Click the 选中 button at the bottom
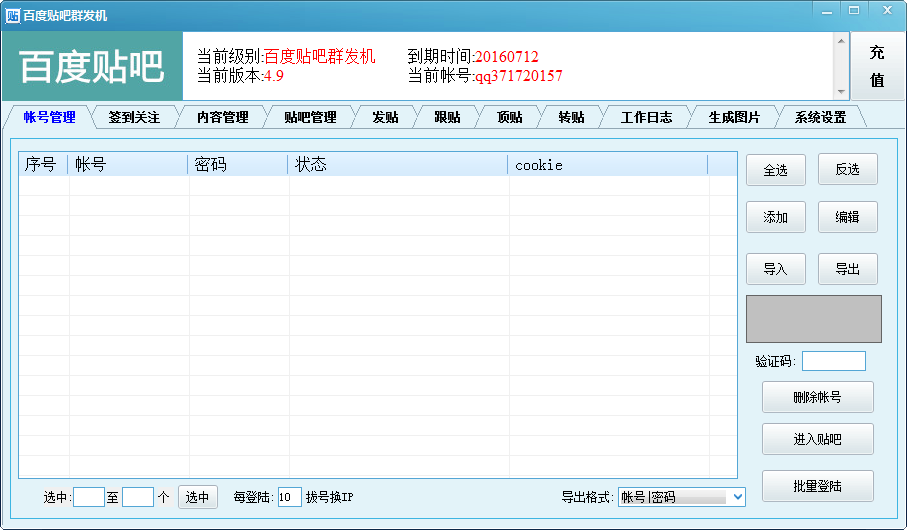This screenshot has width=907, height=530. (x=197, y=497)
